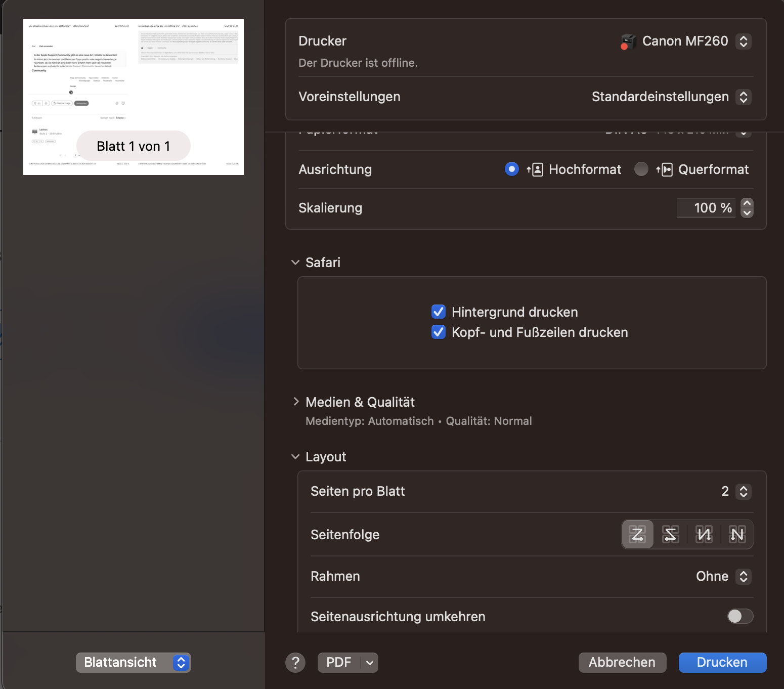Click the PDF button
Screen dimensions: 784x689
pos(339,663)
